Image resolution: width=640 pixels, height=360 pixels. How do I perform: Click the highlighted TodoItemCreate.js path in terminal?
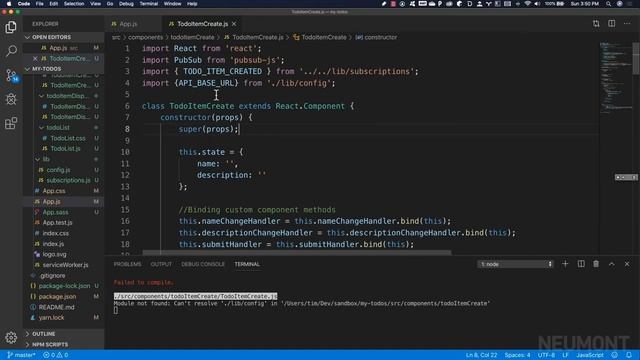pyautogui.click(x=196, y=296)
